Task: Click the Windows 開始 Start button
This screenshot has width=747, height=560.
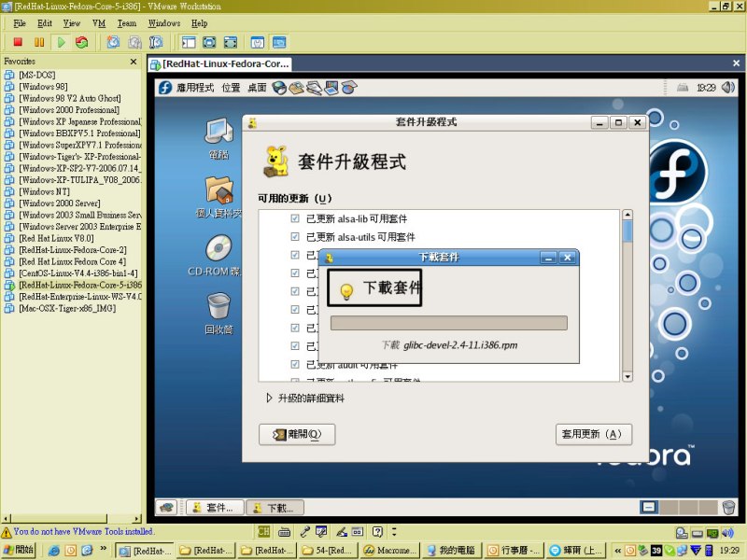Action: click(x=19, y=550)
